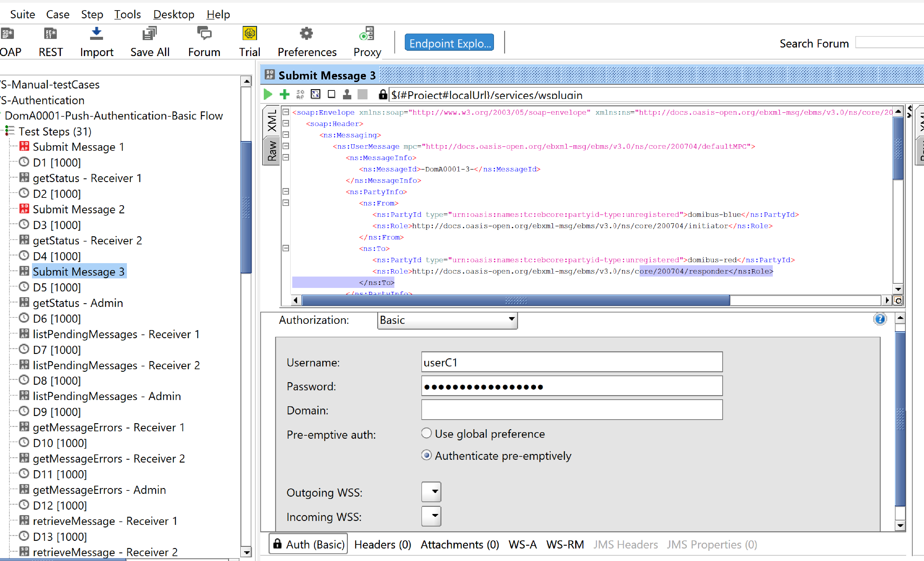Open the Incoming WSS dropdown
The width and height of the screenshot is (924, 561).
431,516
